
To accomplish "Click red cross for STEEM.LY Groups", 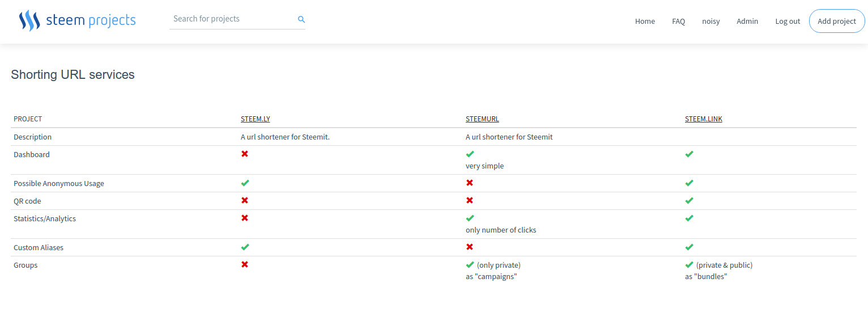I will (245, 264).
